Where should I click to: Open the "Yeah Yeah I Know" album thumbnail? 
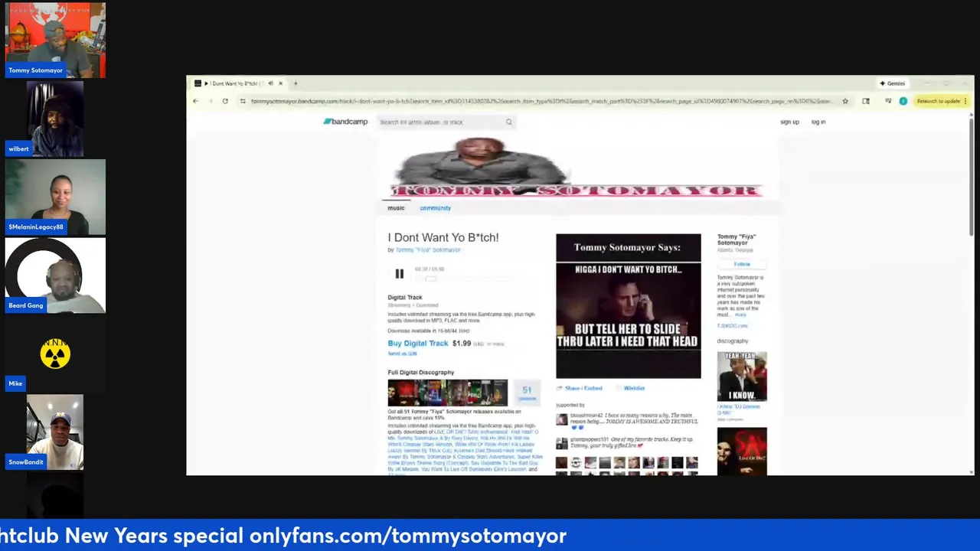742,377
